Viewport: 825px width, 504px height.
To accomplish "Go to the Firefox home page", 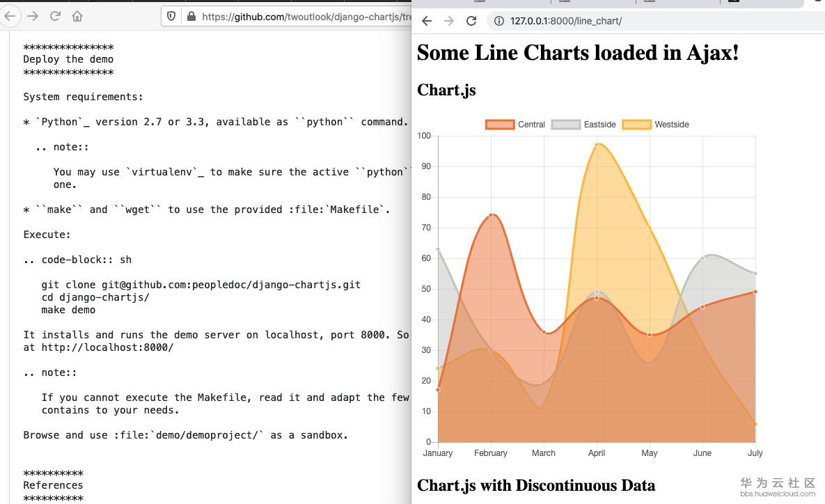I will point(77,15).
